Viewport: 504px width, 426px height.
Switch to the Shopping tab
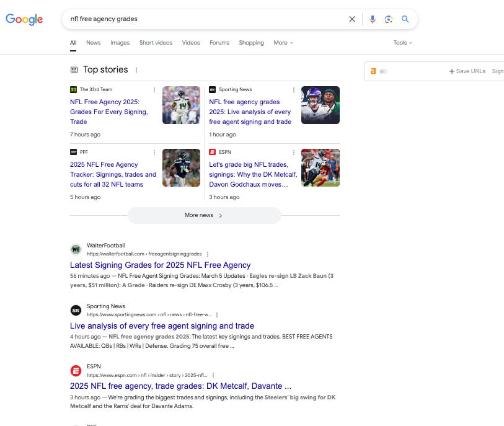click(251, 43)
